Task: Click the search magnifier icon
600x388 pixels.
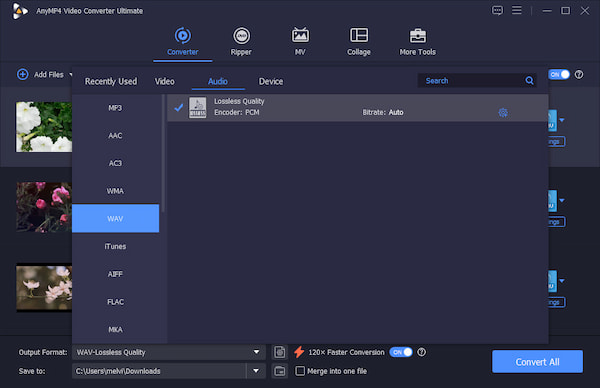Action: pyautogui.click(x=529, y=80)
